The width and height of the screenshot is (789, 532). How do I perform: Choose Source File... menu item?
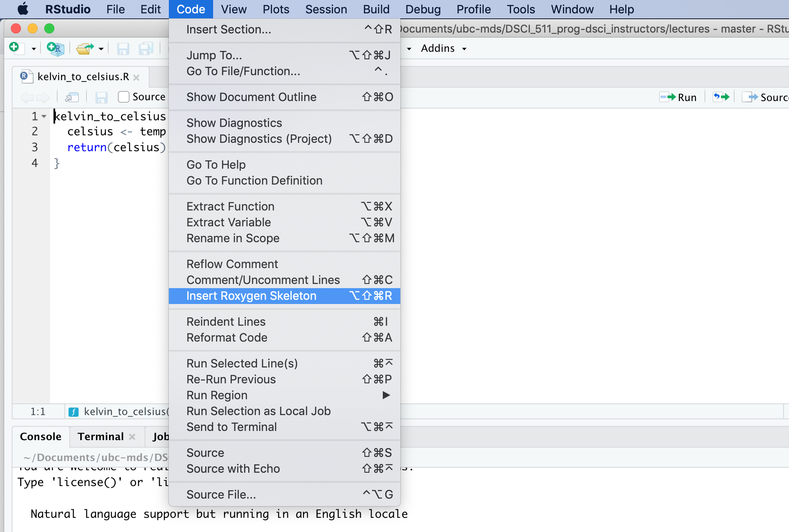click(x=285, y=494)
